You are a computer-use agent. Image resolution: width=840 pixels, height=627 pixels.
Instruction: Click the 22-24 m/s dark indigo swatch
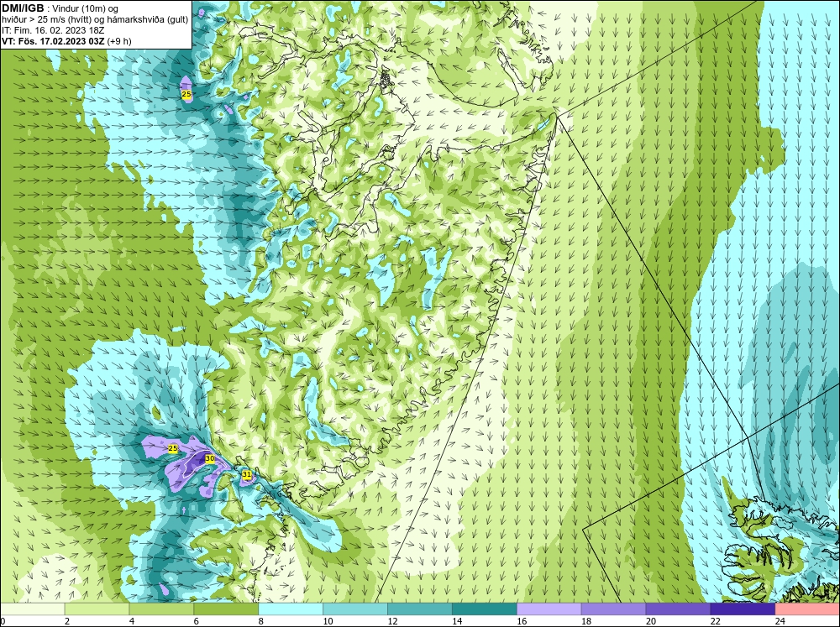point(743,609)
